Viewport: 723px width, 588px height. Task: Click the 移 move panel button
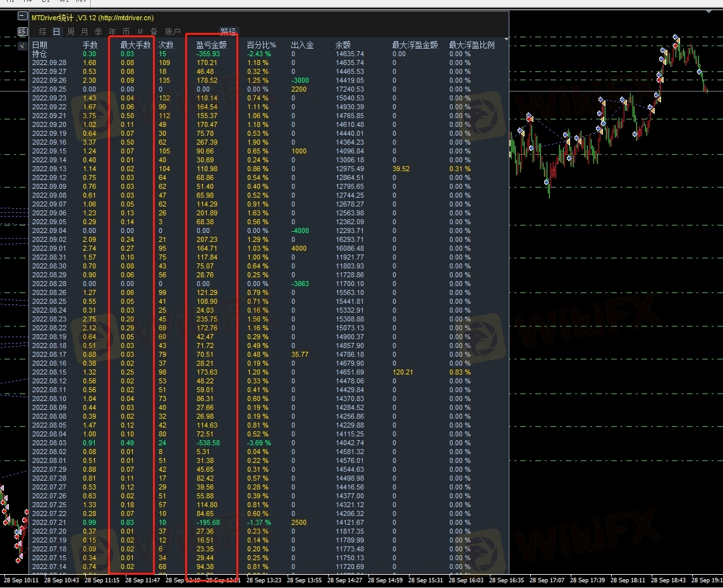[23, 32]
